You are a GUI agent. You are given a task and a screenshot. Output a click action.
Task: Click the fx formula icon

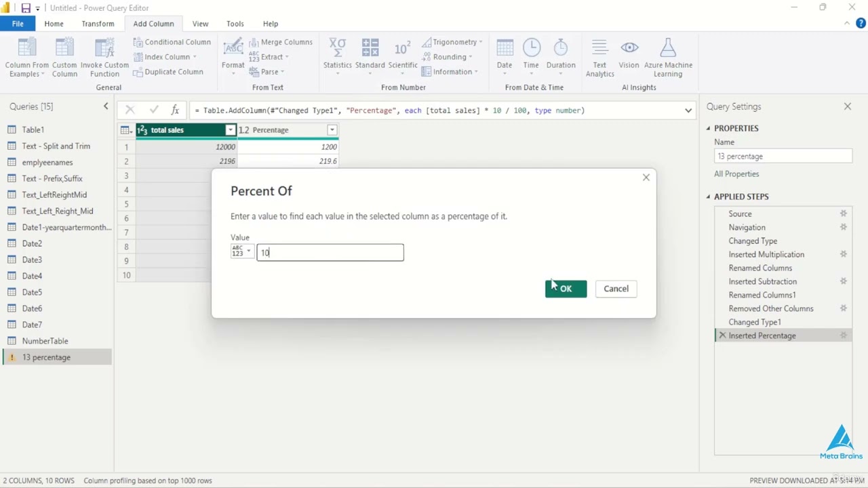[x=175, y=110]
